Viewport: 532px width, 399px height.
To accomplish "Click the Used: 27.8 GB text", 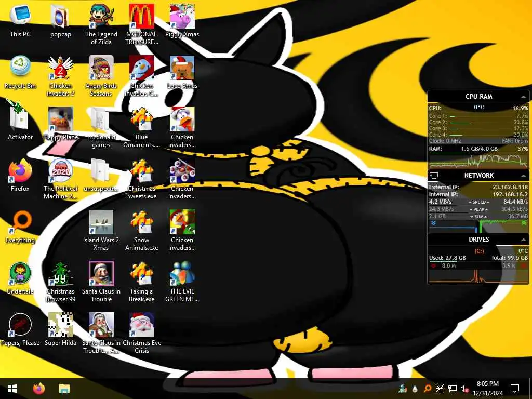I will tap(447, 258).
